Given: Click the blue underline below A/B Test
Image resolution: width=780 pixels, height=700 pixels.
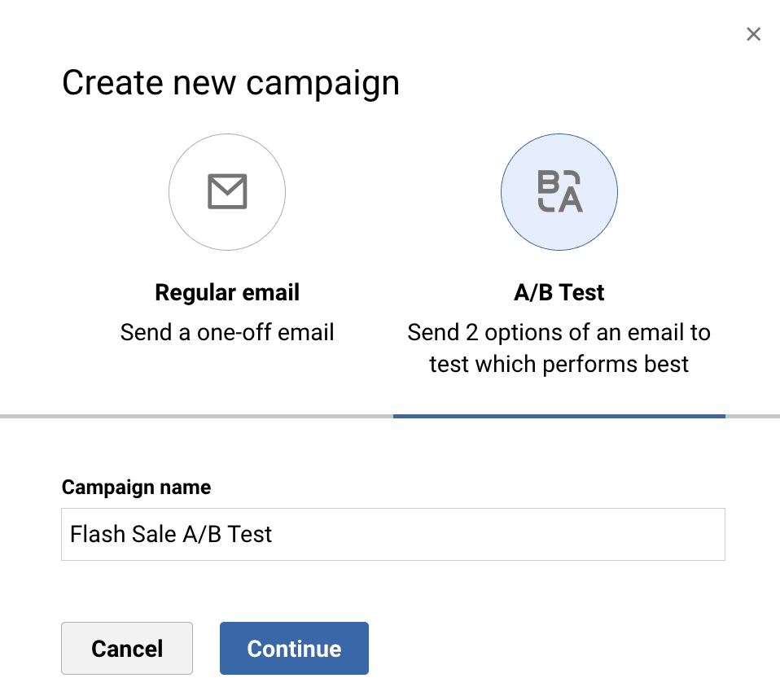Looking at the screenshot, I should [559, 416].
